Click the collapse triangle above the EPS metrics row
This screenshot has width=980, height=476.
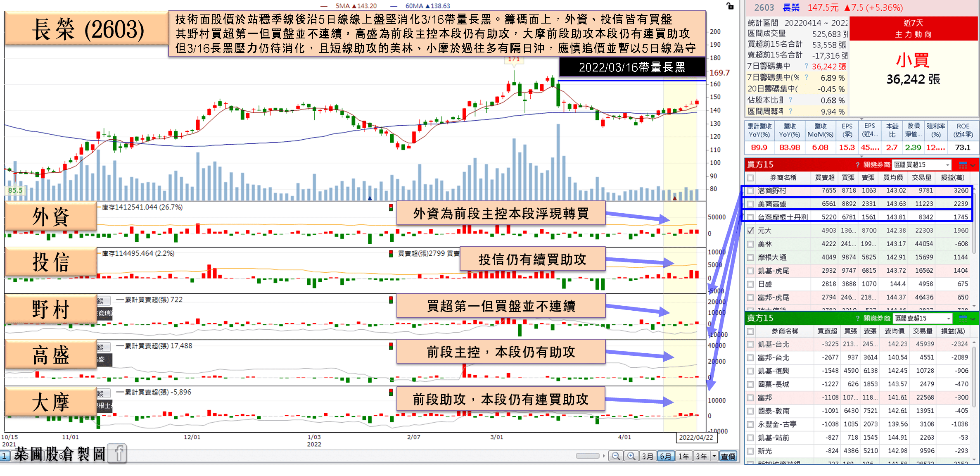pyautogui.click(x=861, y=119)
